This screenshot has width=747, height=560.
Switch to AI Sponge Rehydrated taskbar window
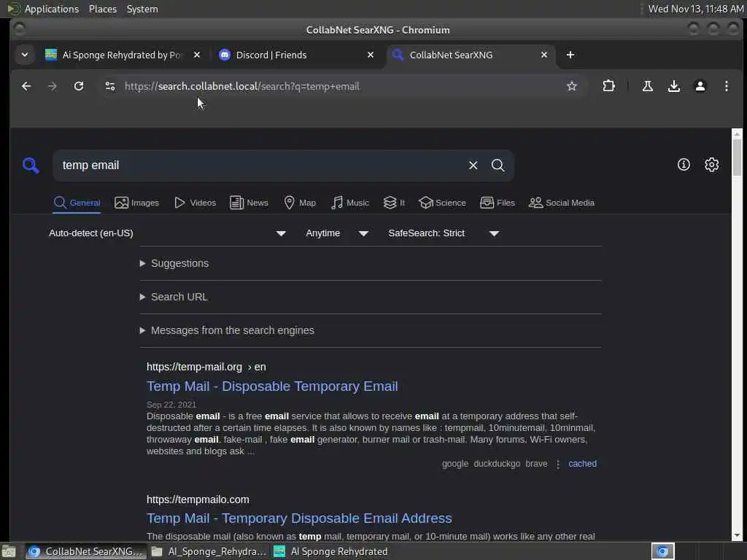tap(333, 551)
